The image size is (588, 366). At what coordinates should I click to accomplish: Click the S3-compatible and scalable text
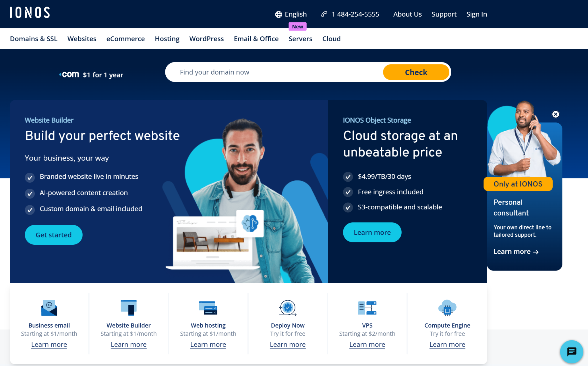[x=400, y=207]
